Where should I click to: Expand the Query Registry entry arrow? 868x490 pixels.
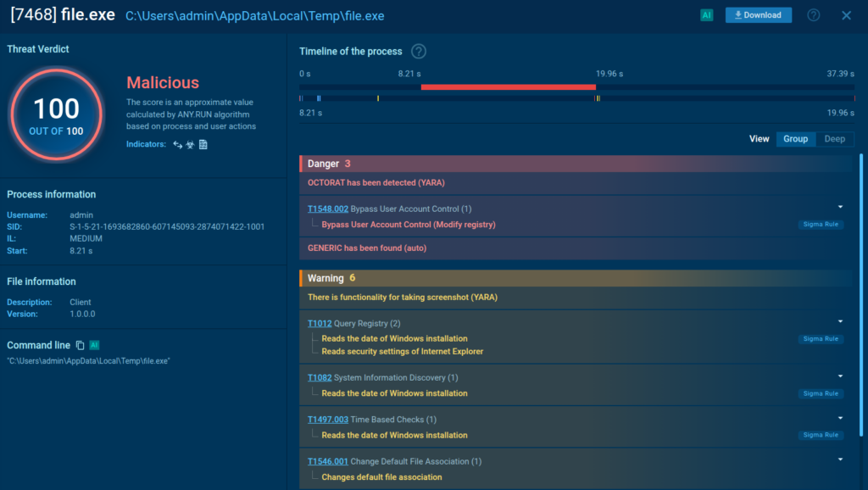pos(840,321)
